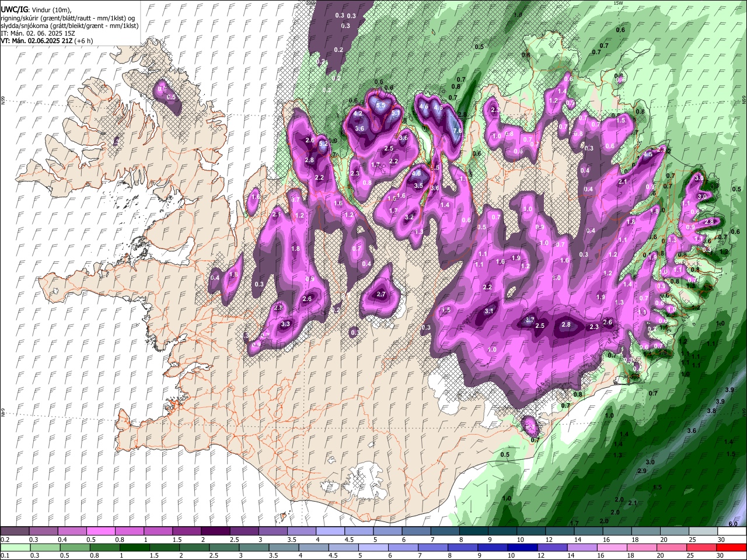This screenshot has width=747, height=560.
Task: Click the 'rigning/skúrir' legend description line
Action: tap(68, 17)
